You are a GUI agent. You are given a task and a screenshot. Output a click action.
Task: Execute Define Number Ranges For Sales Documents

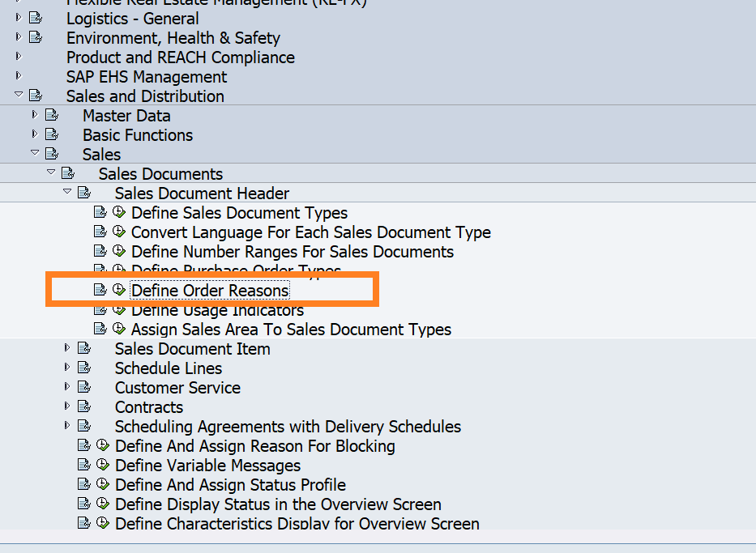118,251
